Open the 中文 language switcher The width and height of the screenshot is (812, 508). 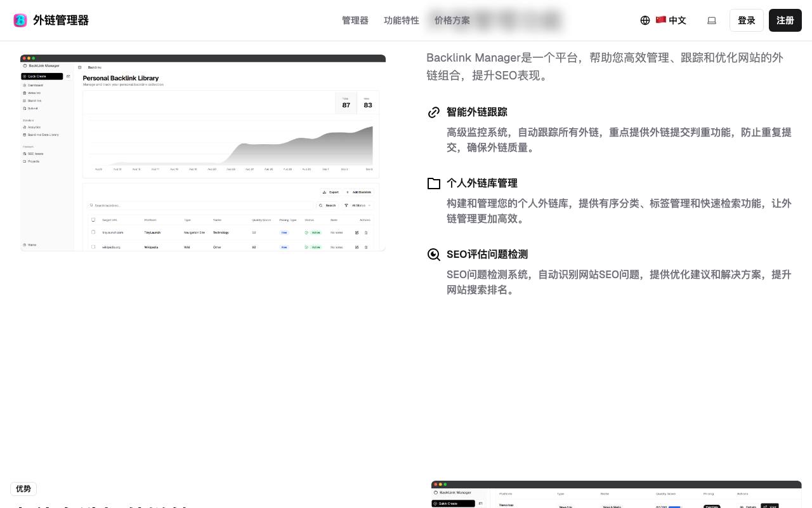point(663,20)
